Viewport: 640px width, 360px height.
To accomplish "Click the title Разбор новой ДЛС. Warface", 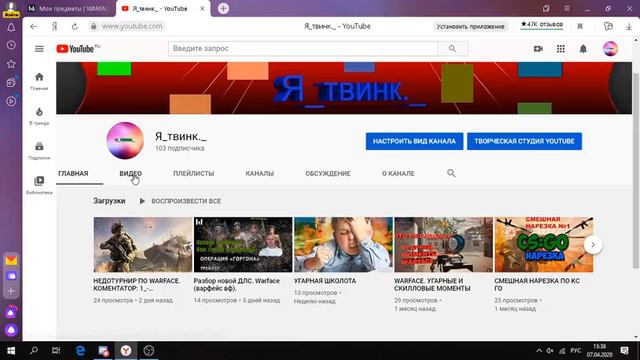I will pyautogui.click(x=237, y=284).
